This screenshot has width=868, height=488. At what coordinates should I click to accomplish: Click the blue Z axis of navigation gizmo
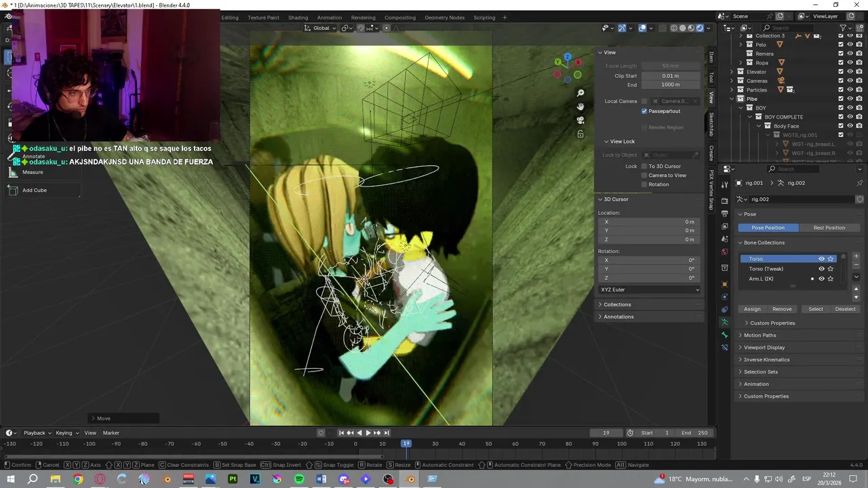tap(568, 57)
